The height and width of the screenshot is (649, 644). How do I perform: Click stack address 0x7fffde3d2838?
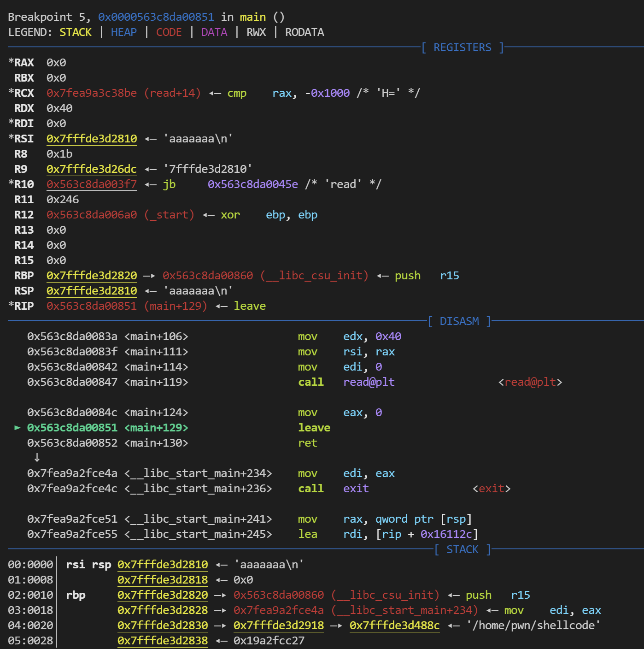tap(163, 641)
